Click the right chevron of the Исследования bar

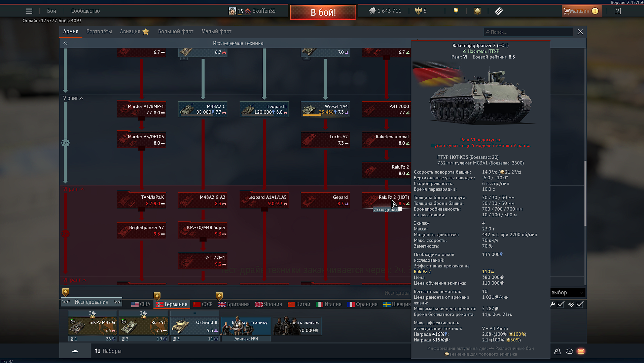[x=117, y=302]
